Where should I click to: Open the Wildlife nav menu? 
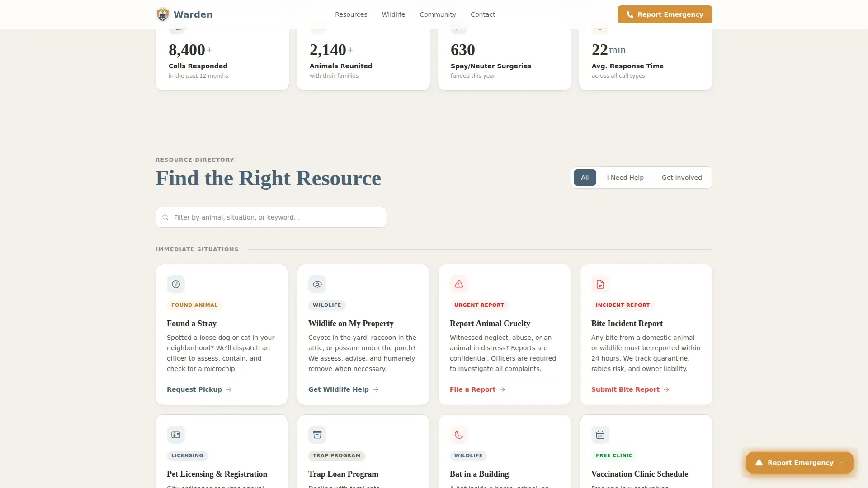393,14
